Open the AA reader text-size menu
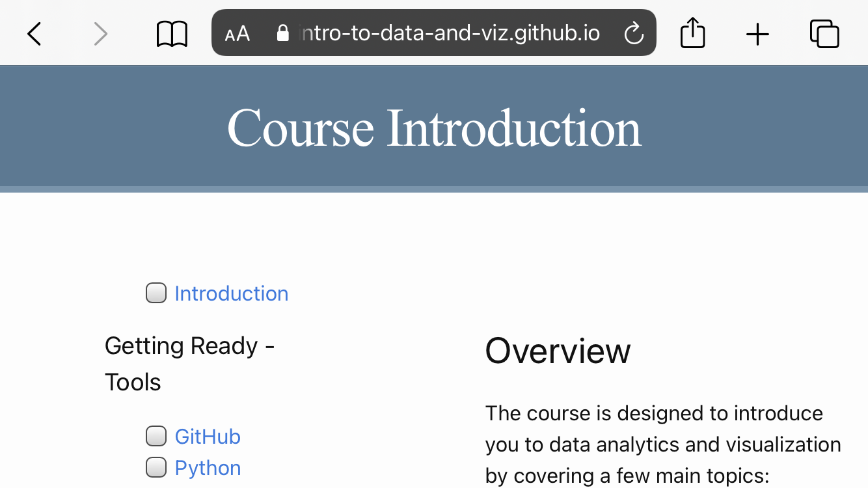This screenshot has height=488, width=868. [237, 34]
